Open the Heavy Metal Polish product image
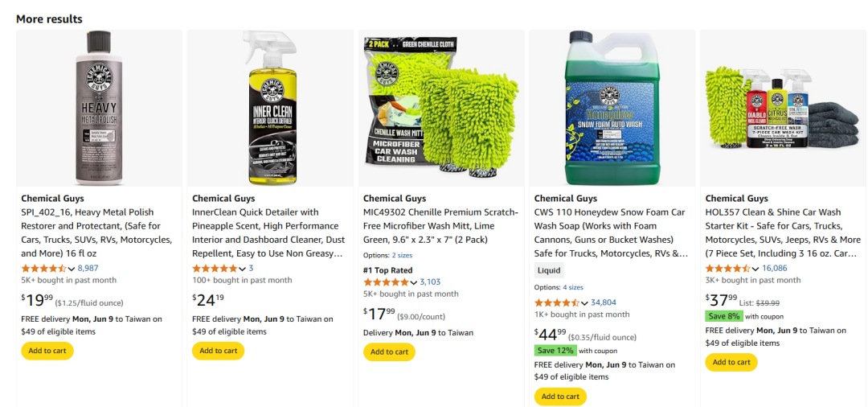This screenshot has height=407, width=868. click(100, 108)
